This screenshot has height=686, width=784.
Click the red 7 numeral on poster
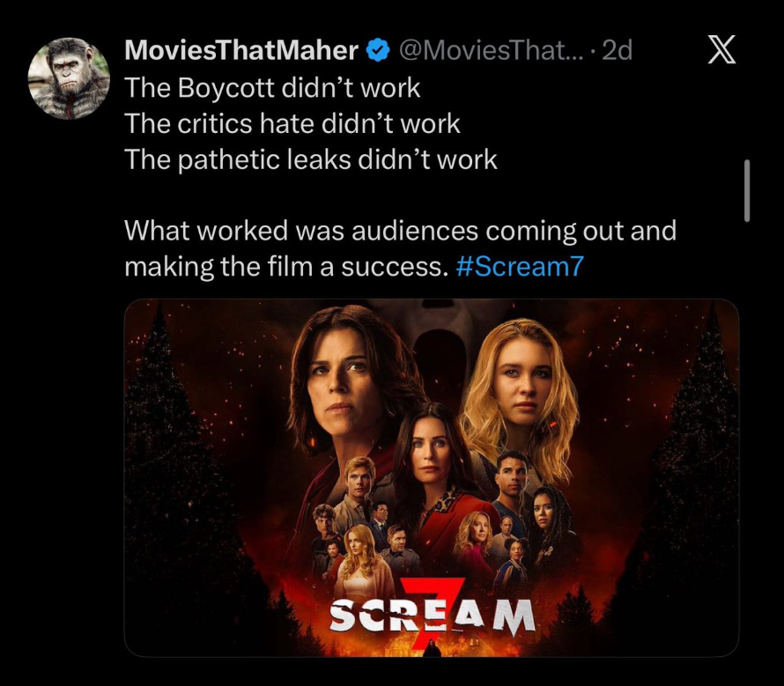tap(430, 599)
